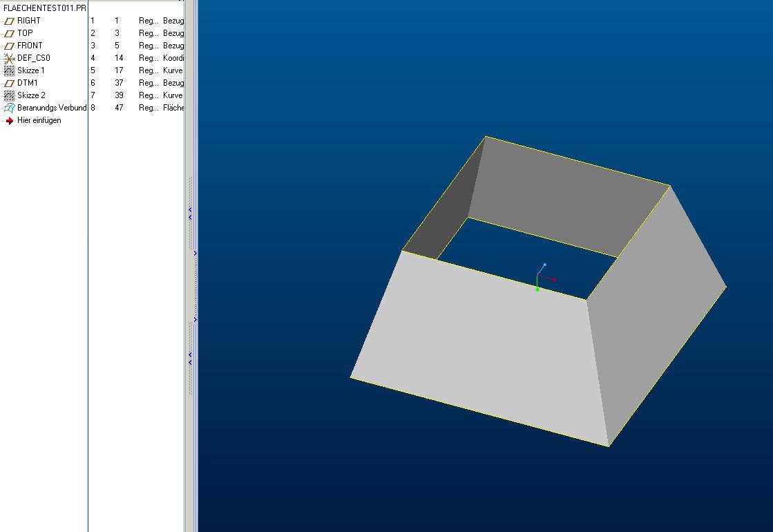Select the DEF_CS0 coordinate system icon
This screenshot has width=773, height=532.
point(9,58)
